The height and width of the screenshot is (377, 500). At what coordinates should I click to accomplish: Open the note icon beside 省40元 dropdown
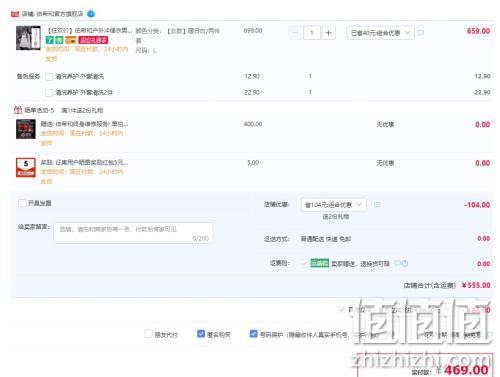(x=421, y=33)
